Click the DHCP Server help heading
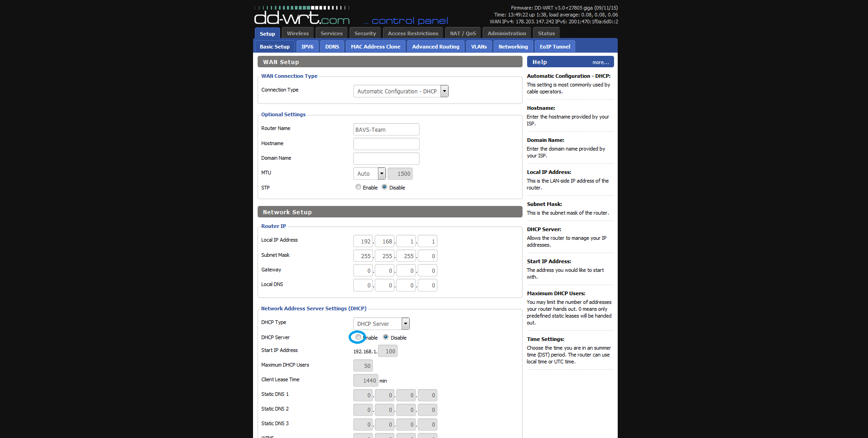868x438 pixels. tap(544, 229)
